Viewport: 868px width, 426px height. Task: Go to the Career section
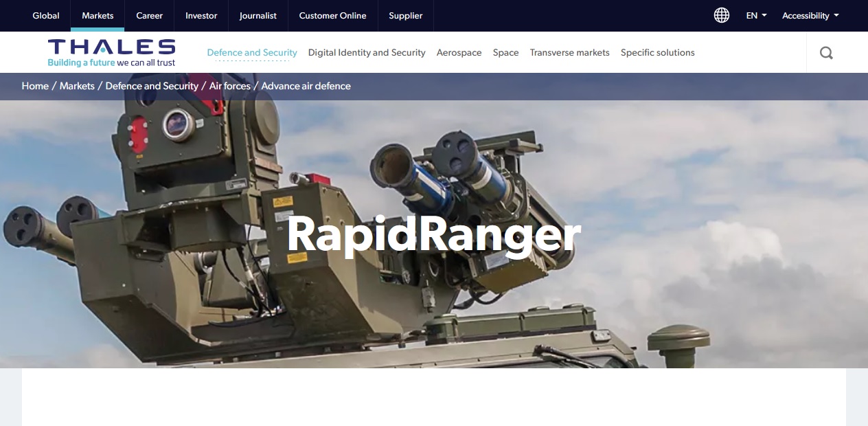point(149,16)
